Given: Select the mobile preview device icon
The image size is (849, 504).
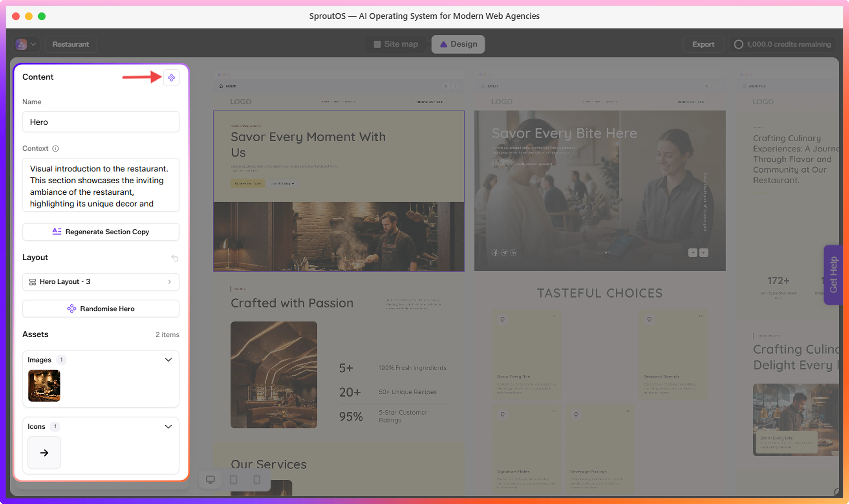Looking at the screenshot, I should pos(257,480).
